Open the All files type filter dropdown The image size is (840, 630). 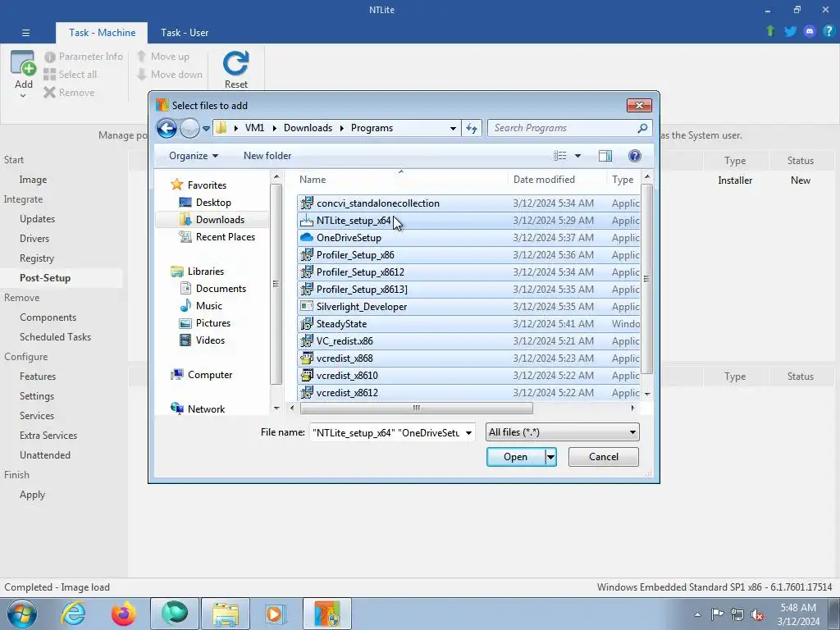tap(632, 432)
